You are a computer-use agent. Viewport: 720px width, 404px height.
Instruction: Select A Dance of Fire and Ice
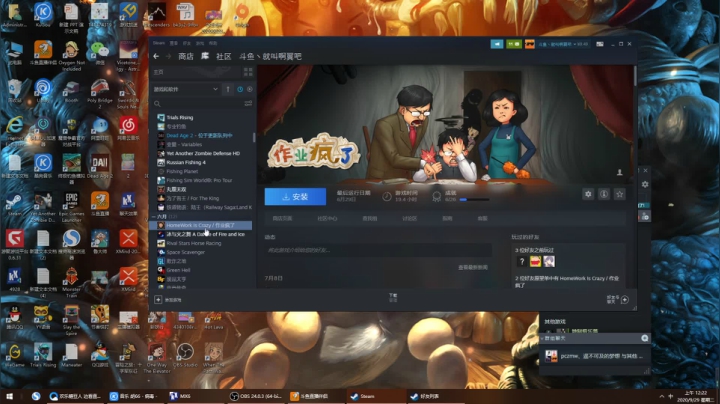point(205,234)
